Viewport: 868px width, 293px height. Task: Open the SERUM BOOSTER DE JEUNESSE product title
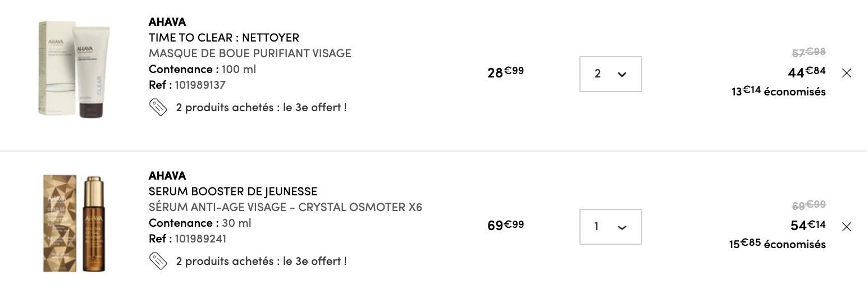tap(233, 191)
